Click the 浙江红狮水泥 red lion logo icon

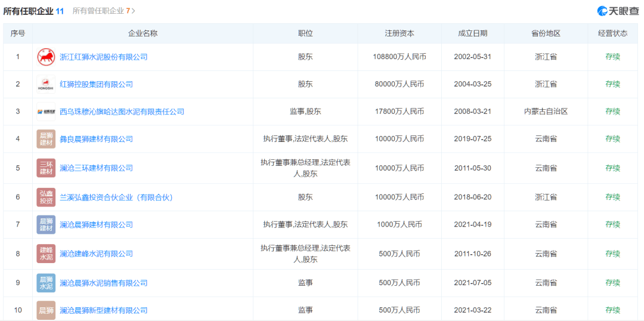coord(46,57)
